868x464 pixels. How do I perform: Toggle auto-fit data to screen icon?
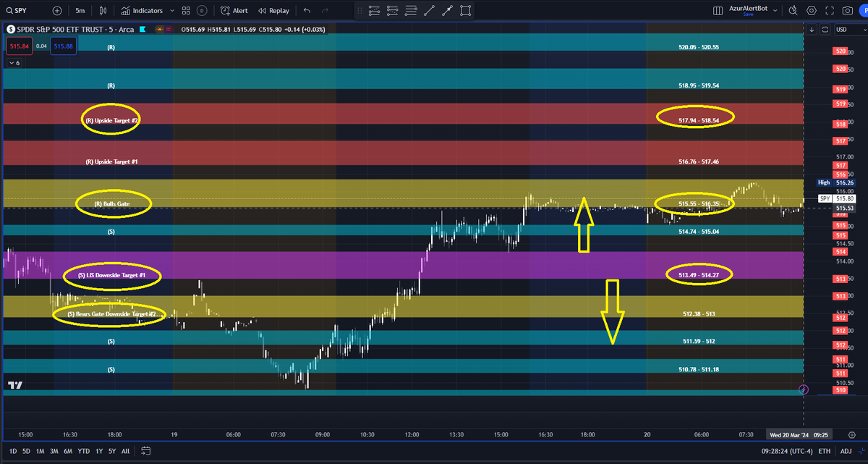click(825, 30)
